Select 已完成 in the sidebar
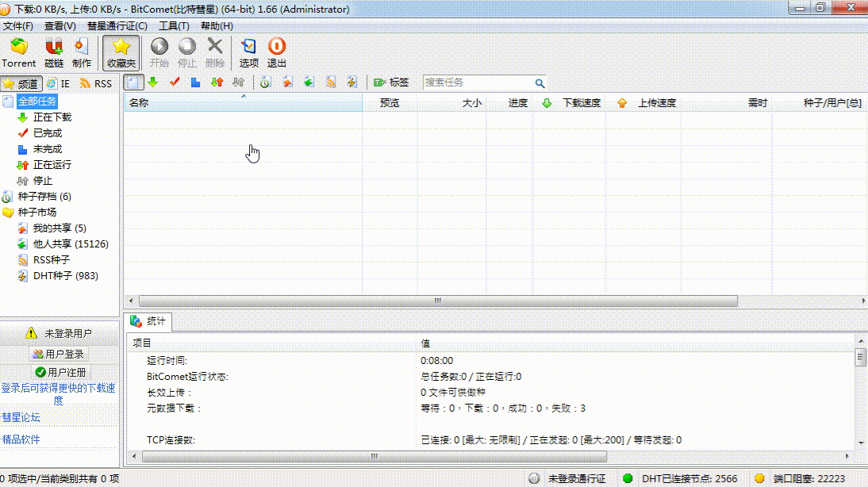Viewport: 868px width, 487px height. 48,133
